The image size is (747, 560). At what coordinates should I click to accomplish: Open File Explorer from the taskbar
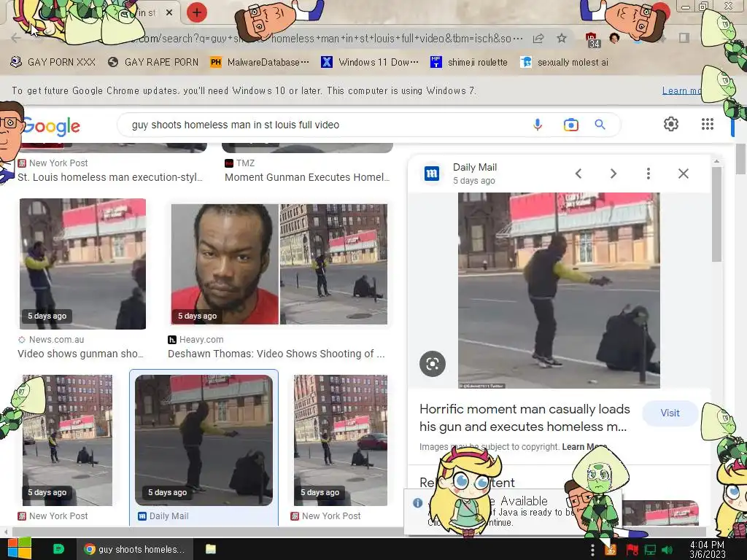(211, 549)
